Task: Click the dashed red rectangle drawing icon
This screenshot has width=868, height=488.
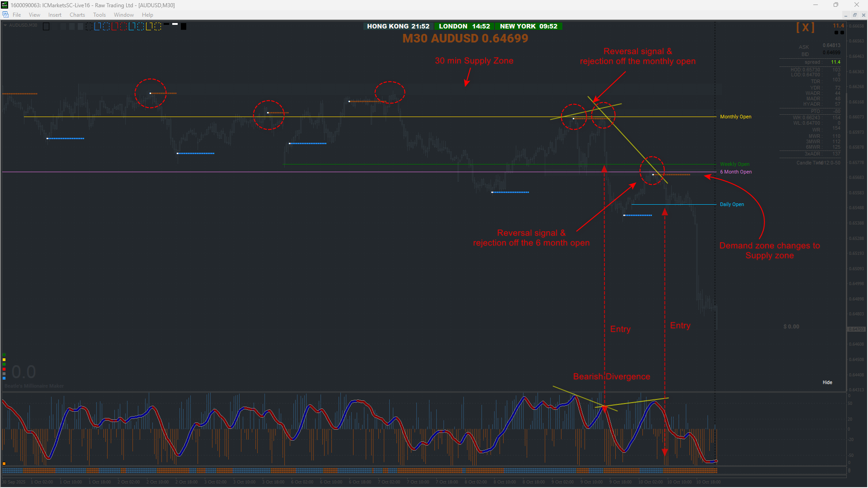Action: pos(123,26)
